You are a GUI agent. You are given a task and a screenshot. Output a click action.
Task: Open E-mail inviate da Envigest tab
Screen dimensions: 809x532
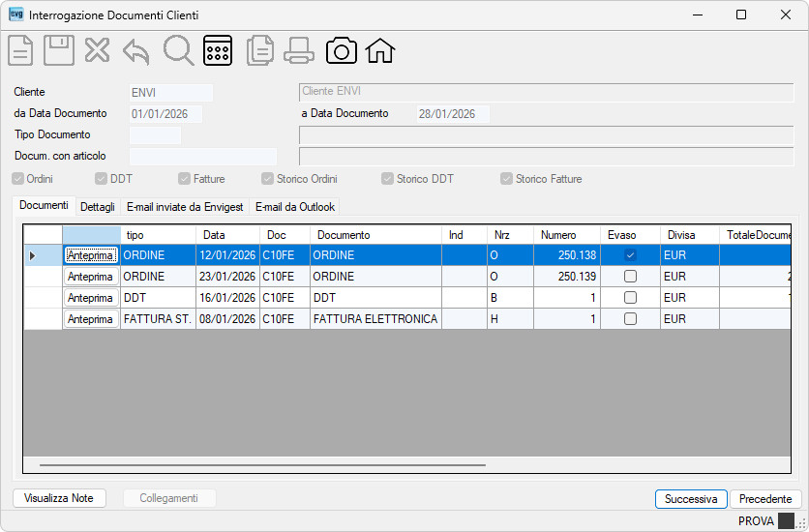pyautogui.click(x=185, y=207)
